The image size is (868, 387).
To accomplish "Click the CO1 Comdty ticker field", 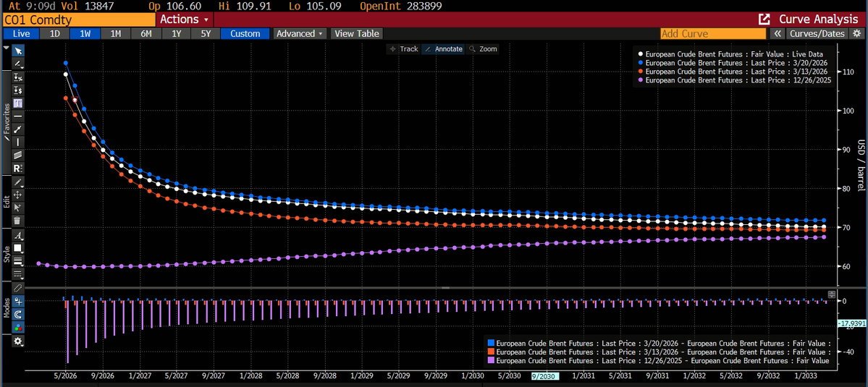I will pos(79,20).
